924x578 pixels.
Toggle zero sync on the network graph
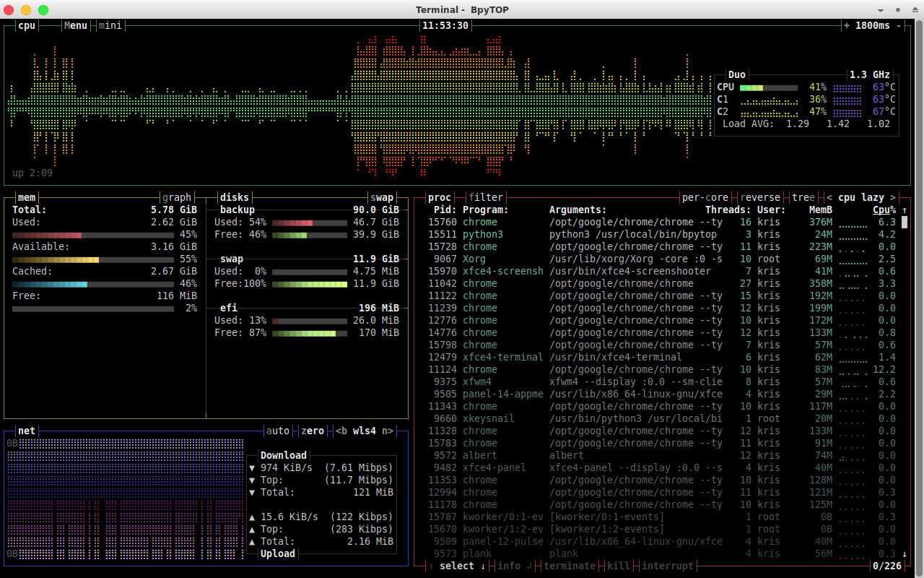pos(313,431)
